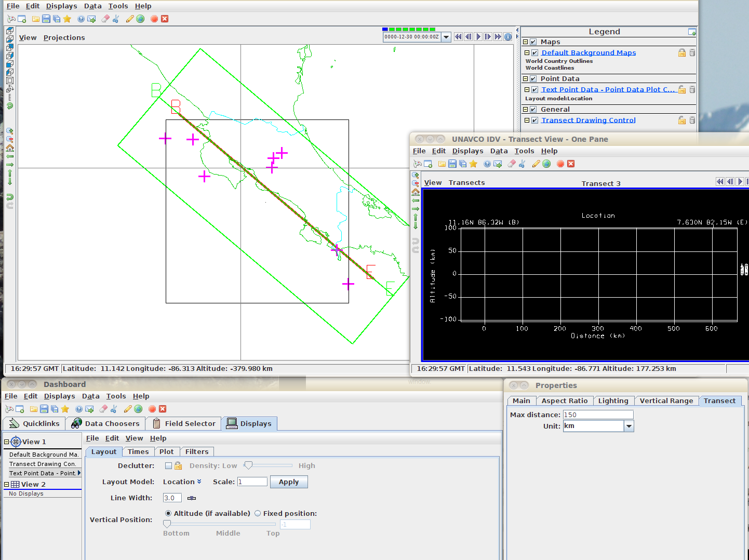Open the animation time dropdown
This screenshot has height=560, width=749.
point(446,37)
